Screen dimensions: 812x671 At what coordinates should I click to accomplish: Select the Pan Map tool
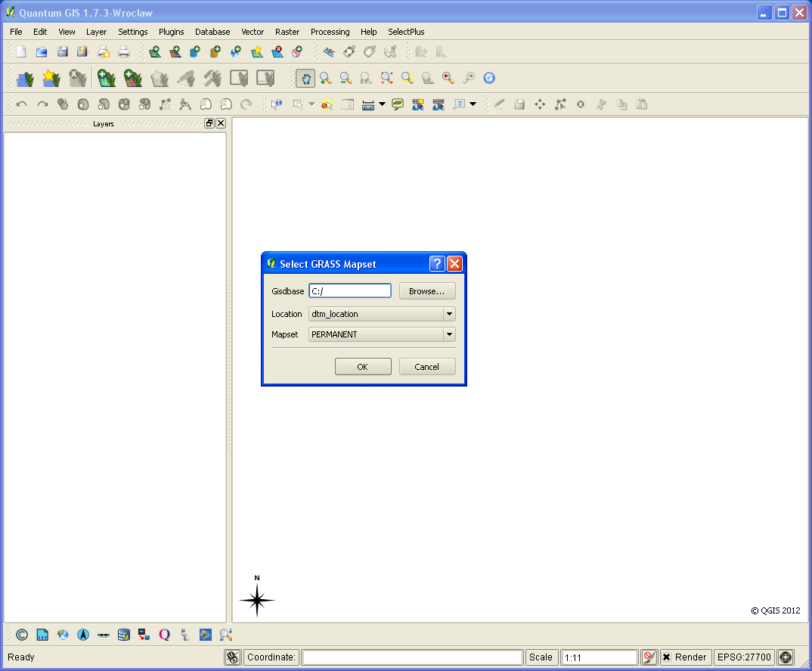[x=305, y=78]
